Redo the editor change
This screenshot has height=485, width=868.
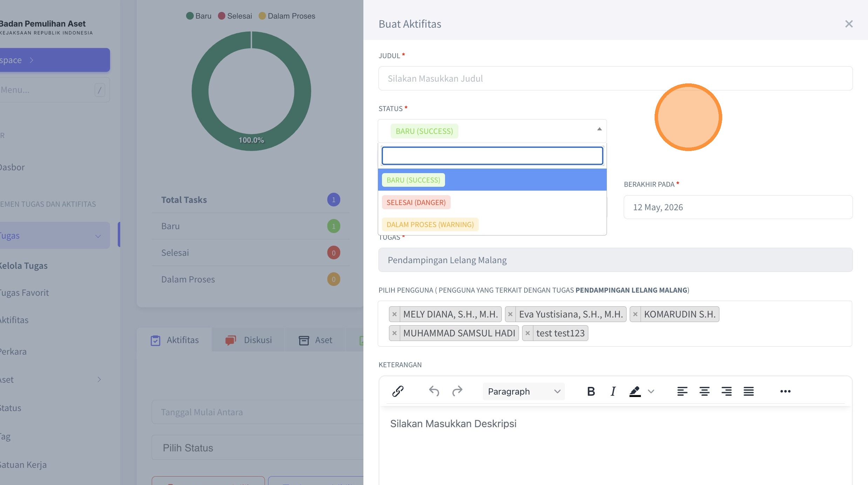coord(457,391)
